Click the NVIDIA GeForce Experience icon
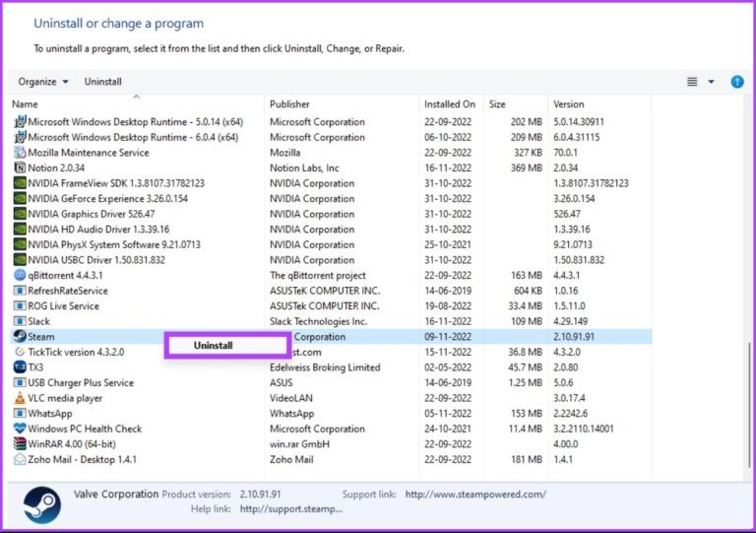756x533 pixels. 20,198
